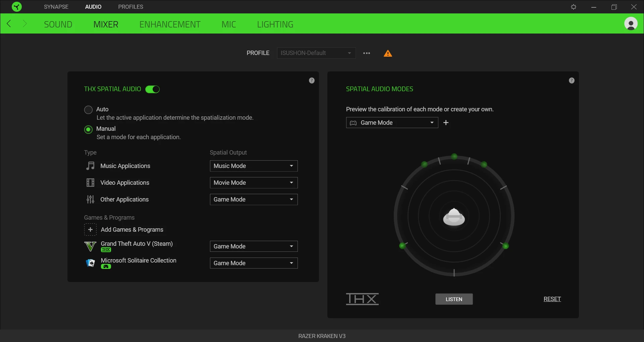The image size is (644, 342).
Task: Click Add Games & Programs label
Action: pos(132,230)
